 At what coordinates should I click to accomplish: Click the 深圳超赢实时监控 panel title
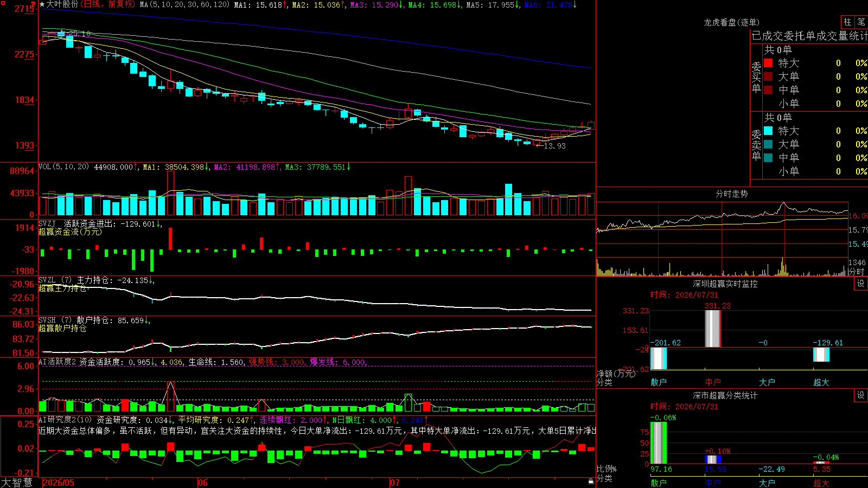click(x=725, y=284)
